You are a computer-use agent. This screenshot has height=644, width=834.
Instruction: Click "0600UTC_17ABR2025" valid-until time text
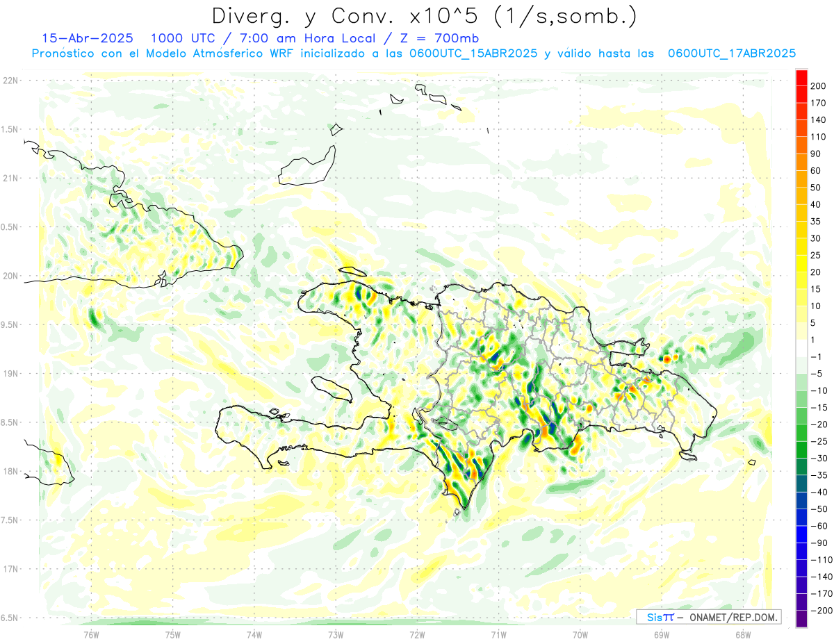pyautogui.click(x=731, y=53)
